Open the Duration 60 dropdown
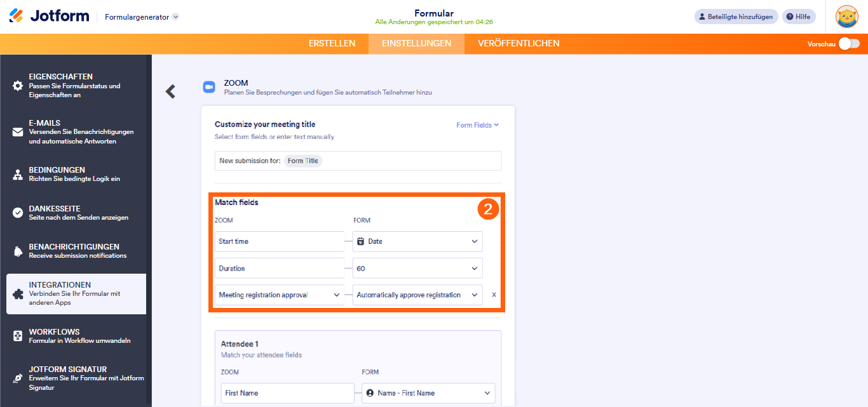Viewport: 868px width, 407px height. (417, 269)
